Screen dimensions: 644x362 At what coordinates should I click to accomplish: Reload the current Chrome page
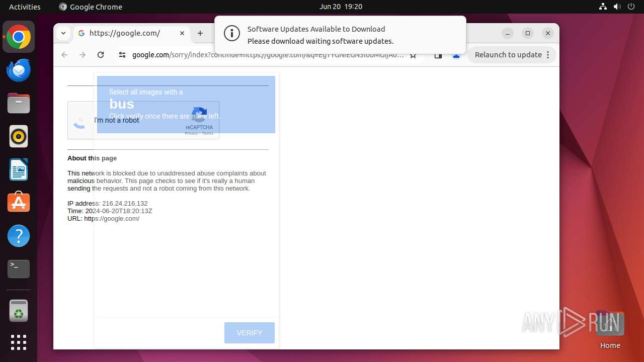[x=101, y=55]
